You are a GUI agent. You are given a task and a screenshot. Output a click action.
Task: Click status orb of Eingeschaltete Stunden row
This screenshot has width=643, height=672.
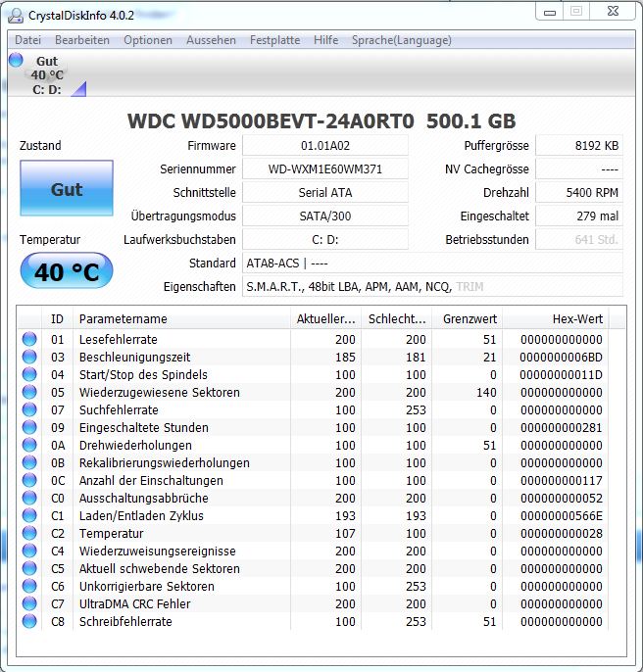29,427
